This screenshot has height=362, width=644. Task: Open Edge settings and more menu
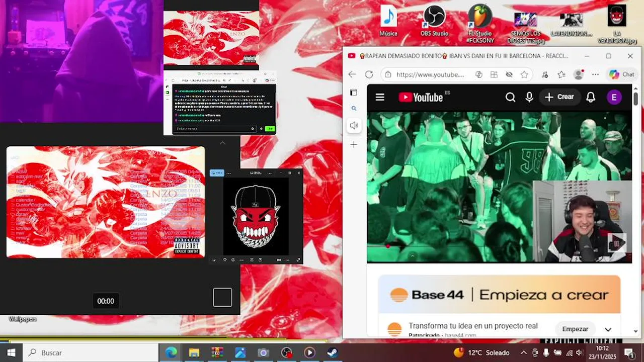pos(595,74)
